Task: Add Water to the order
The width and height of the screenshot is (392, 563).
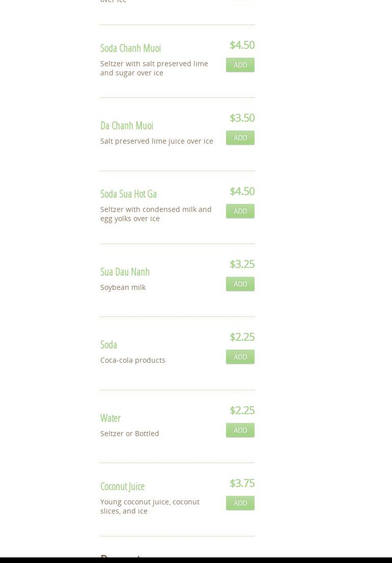Action: tap(240, 430)
